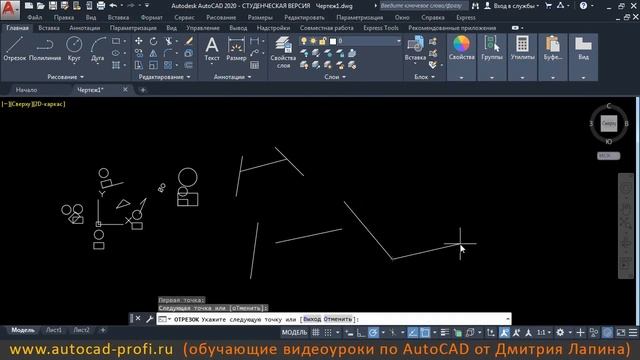Select the Отменить option in command line

pos(338,319)
